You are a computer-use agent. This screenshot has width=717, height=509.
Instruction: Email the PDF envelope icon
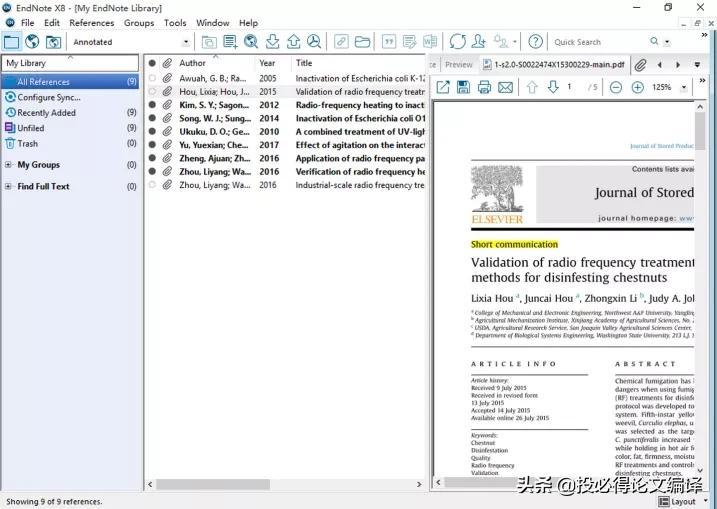coord(505,87)
